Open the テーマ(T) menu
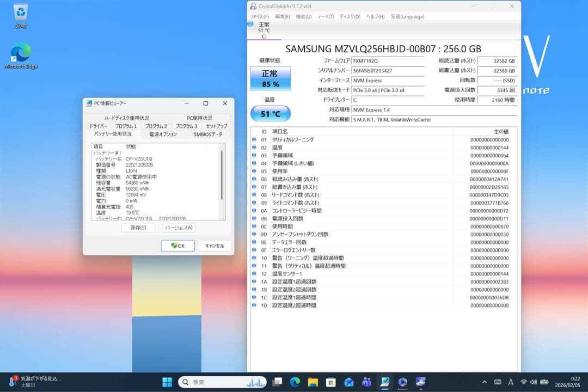The image size is (588, 392). (x=326, y=16)
